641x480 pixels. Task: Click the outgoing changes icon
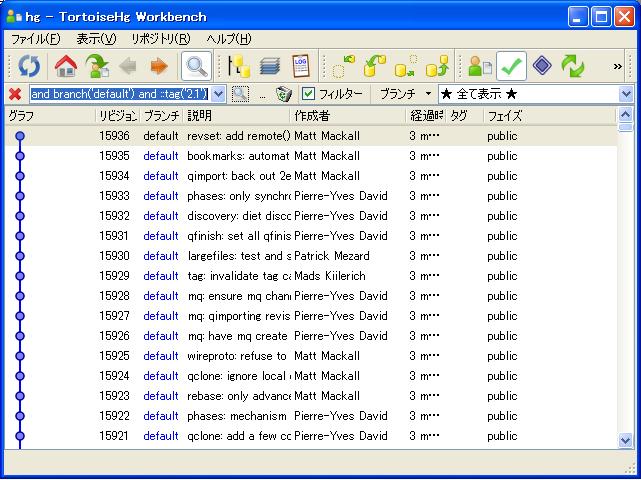pos(406,66)
